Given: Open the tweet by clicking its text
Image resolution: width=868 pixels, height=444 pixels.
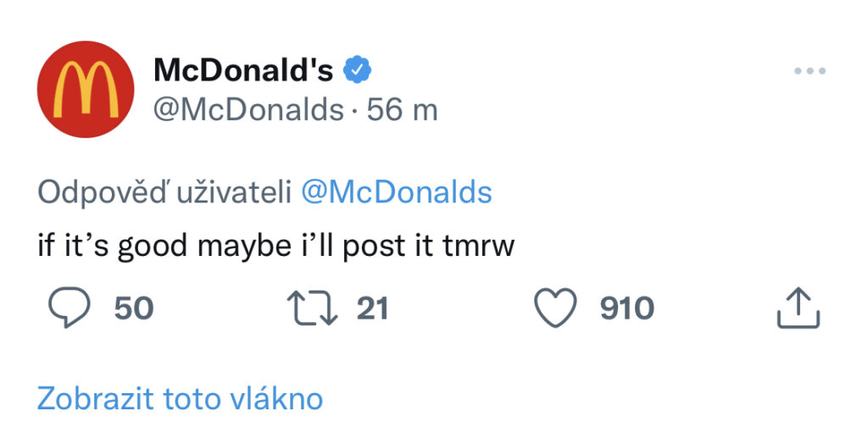Looking at the screenshot, I should point(276,245).
